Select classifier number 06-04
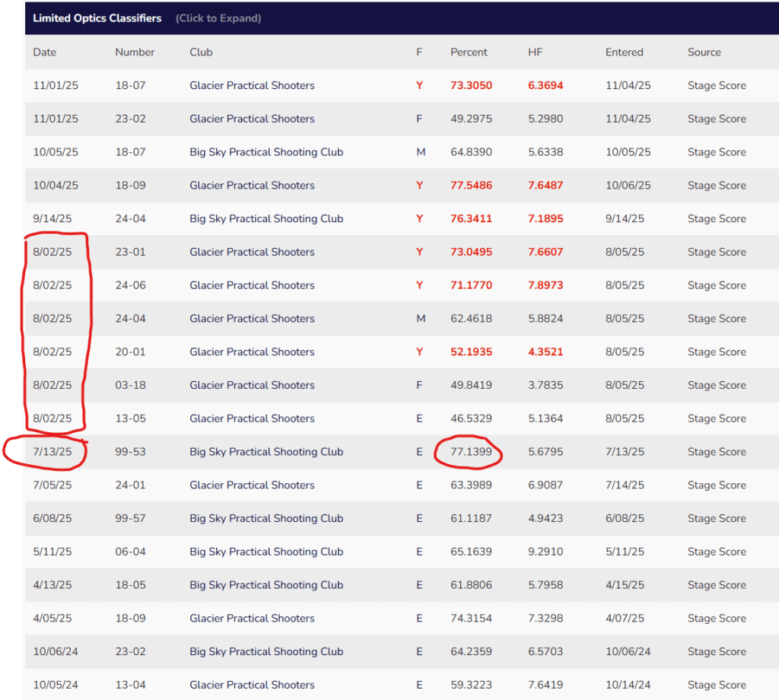This screenshot has height=700, width=779. 130,552
